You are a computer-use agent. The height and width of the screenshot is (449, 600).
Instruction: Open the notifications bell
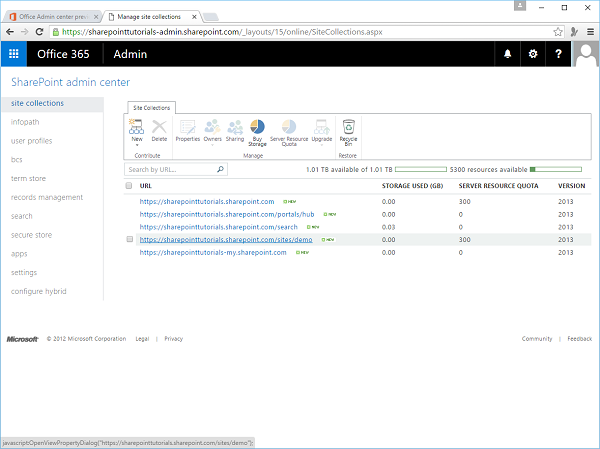coord(508,54)
